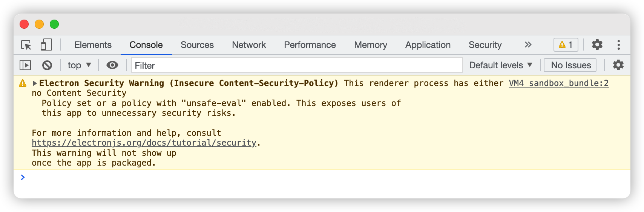Activate the inspect element picker icon
The image size is (644, 212).
click(x=26, y=45)
